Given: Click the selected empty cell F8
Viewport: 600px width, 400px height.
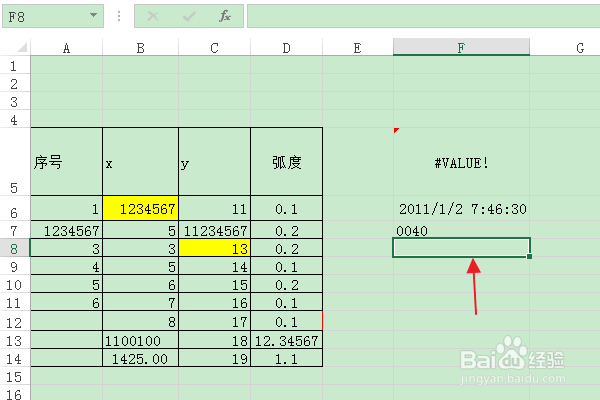Looking at the screenshot, I should 461,248.
